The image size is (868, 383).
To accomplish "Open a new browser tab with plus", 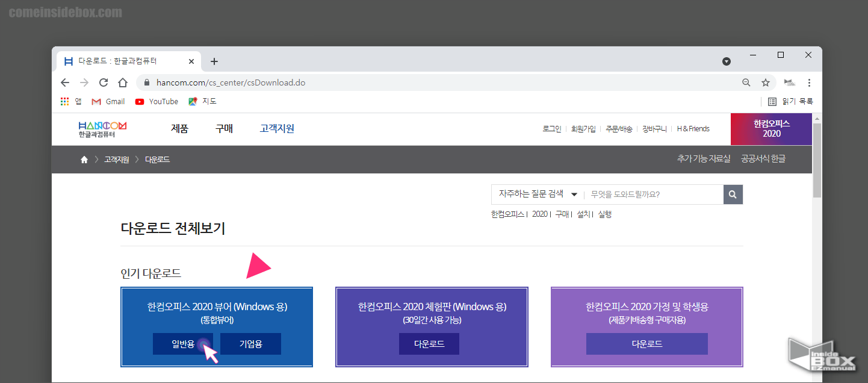I will (x=214, y=61).
